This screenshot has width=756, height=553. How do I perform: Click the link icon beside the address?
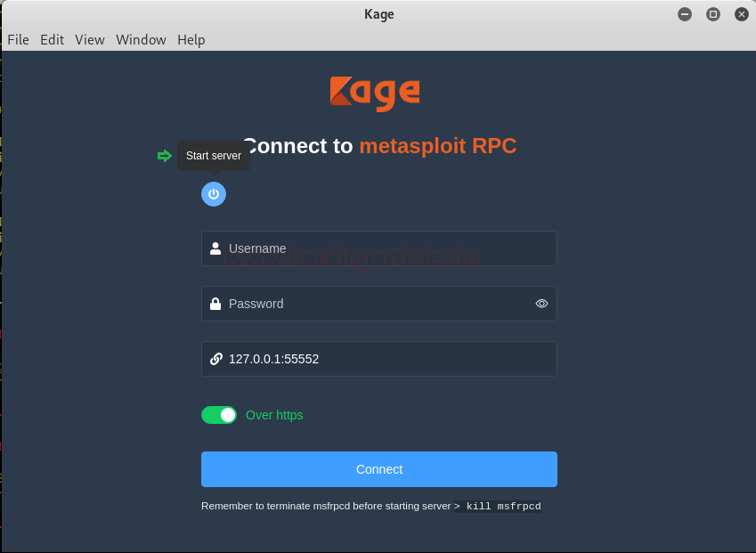coord(215,359)
